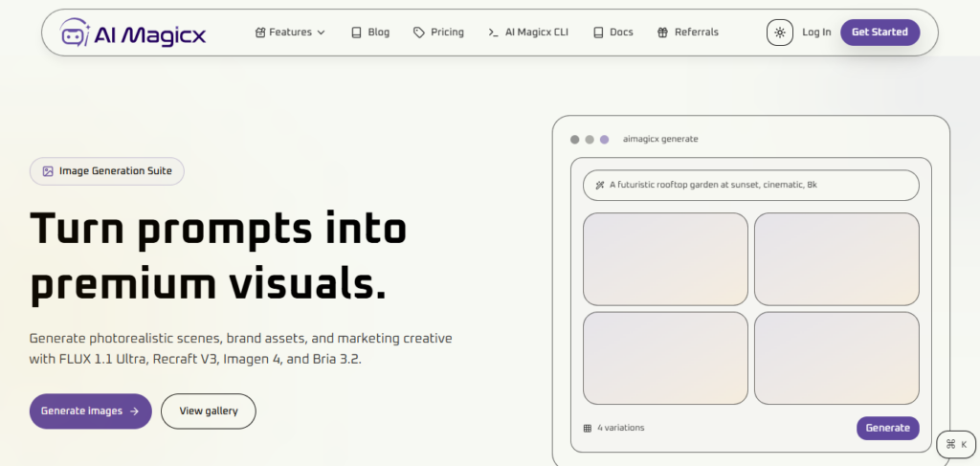
Task: Click the AI Magicx brand name text
Action: point(150,35)
